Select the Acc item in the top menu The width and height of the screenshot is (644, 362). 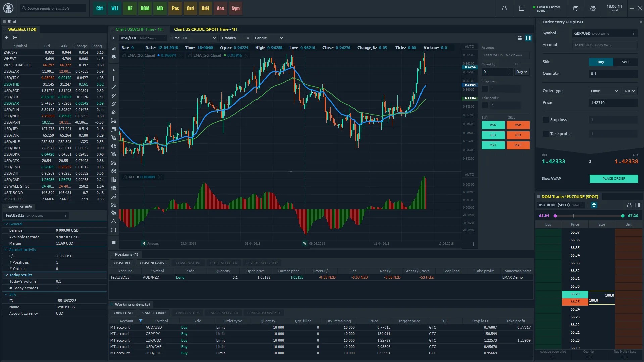point(220,9)
